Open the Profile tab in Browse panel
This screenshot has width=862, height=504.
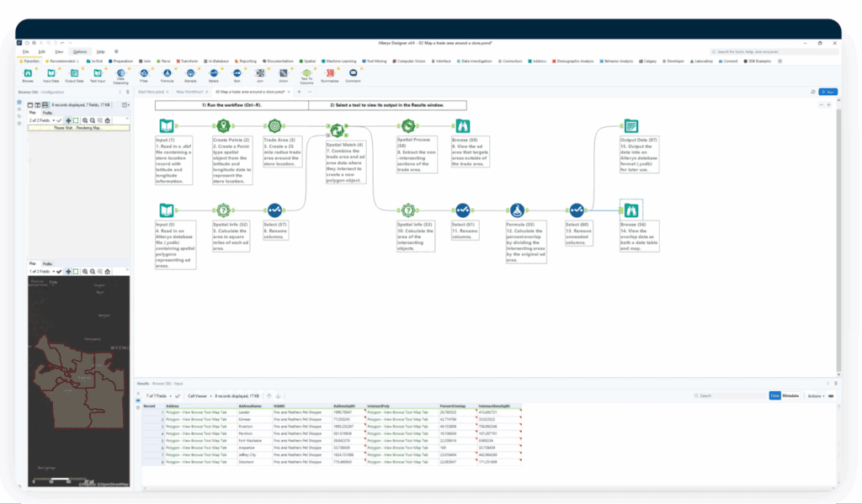tap(47, 111)
